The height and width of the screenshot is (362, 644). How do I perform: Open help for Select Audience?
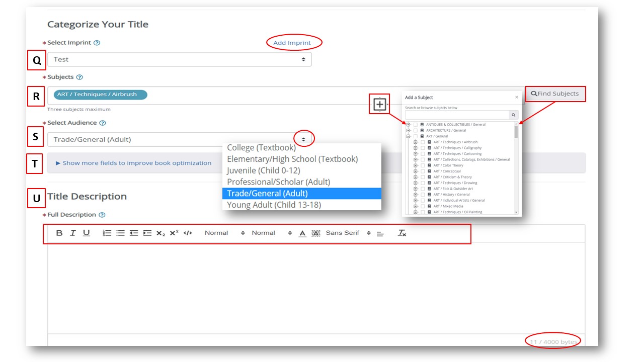coord(103,123)
